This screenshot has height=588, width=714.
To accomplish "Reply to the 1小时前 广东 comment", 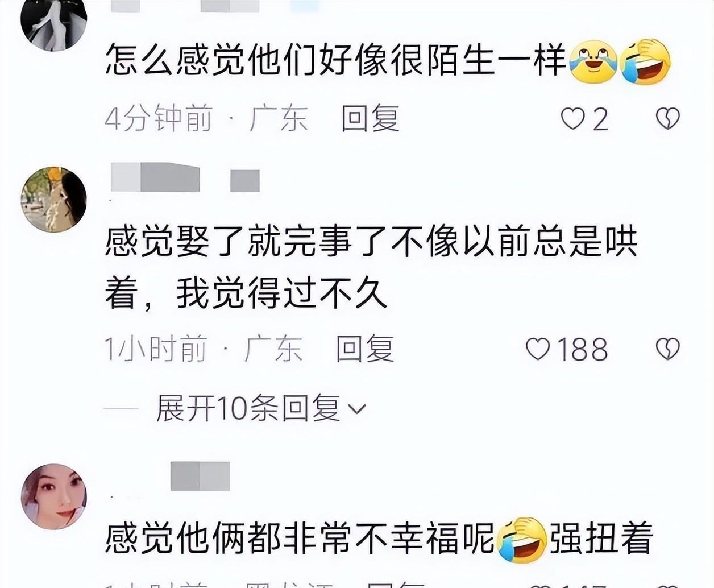I will pos(365,349).
